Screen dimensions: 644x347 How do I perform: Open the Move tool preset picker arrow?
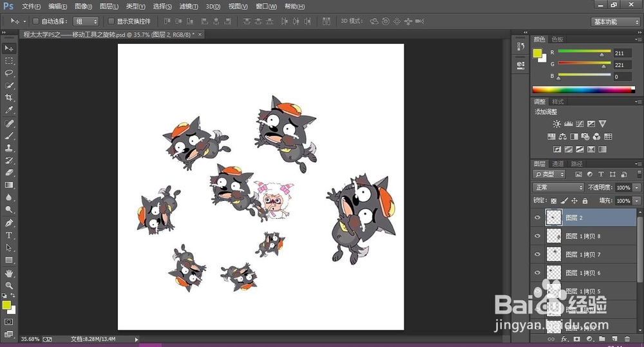click(x=24, y=21)
